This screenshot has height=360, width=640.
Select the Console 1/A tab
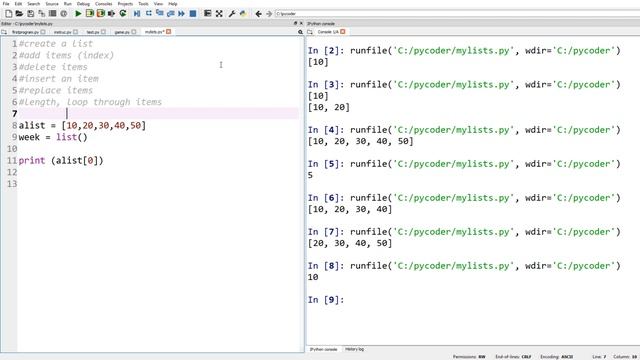328,32
